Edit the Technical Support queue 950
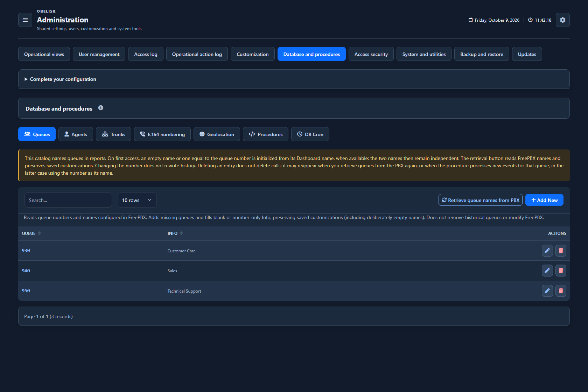The image size is (588, 392). [x=547, y=291]
